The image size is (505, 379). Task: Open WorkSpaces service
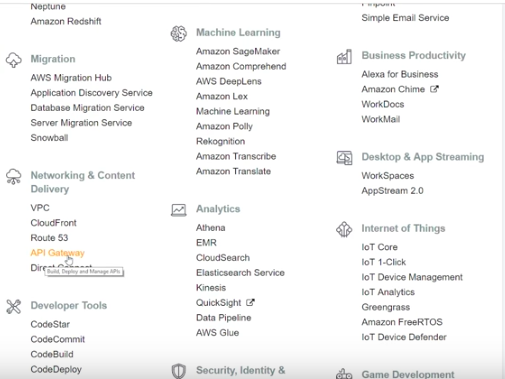(x=388, y=176)
